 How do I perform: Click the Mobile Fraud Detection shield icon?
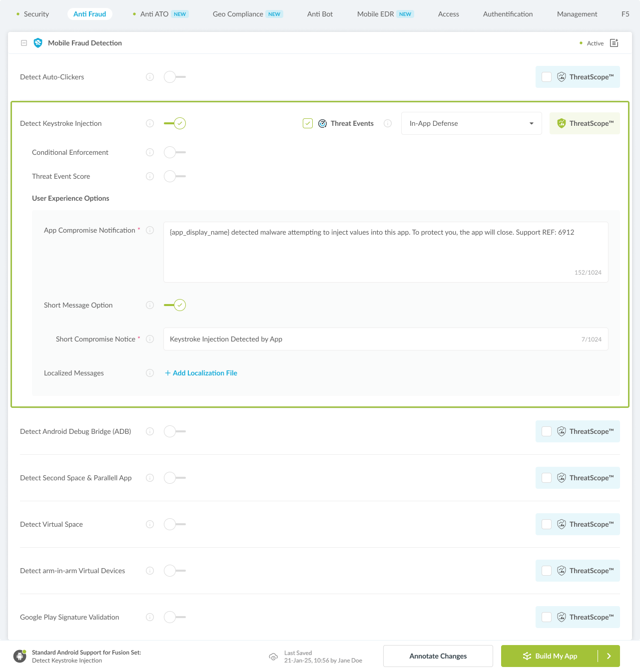click(x=37, y=43)
